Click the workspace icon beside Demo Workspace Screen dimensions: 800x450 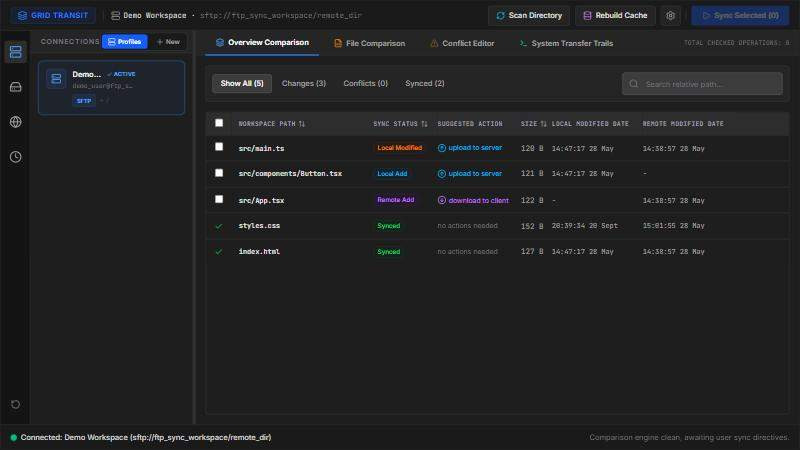[x=116, y=16]
